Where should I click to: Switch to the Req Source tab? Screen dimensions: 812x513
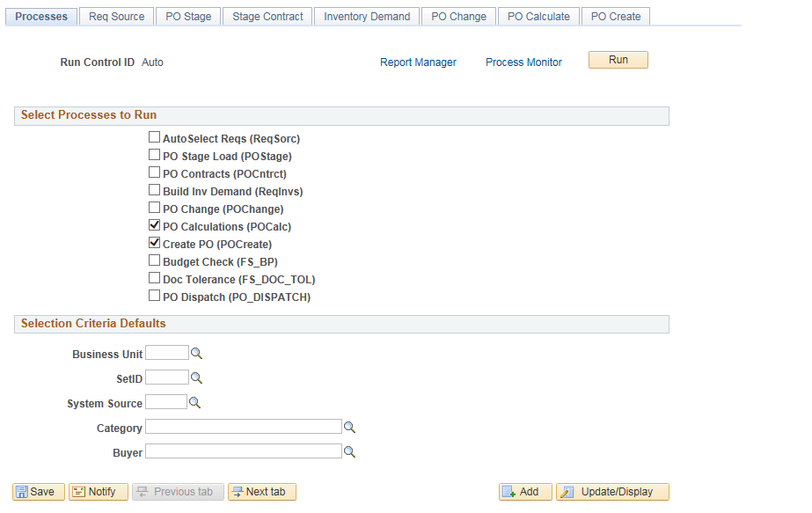click(x=116, y=16)
